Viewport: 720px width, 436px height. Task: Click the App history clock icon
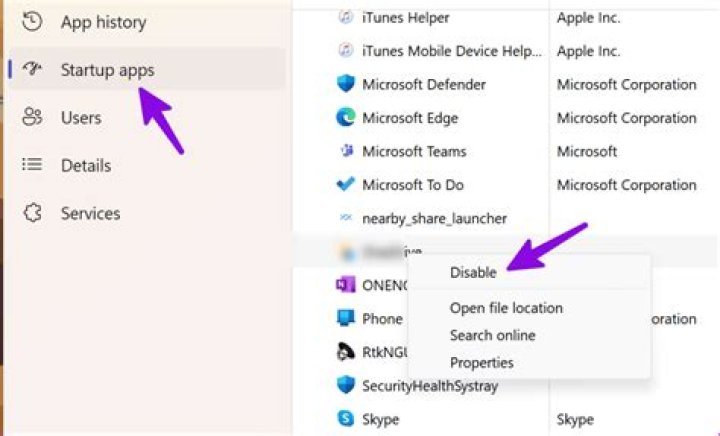point(32,22)
